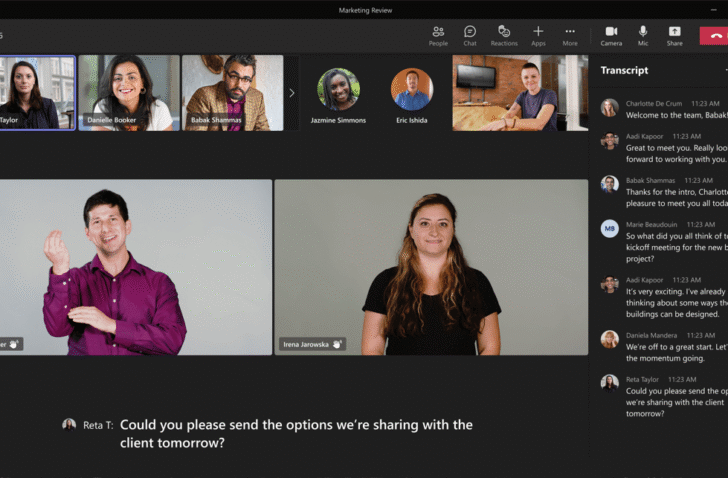
Task: Click Jazmine Simmons avatar
Action: tap(338, 89)
